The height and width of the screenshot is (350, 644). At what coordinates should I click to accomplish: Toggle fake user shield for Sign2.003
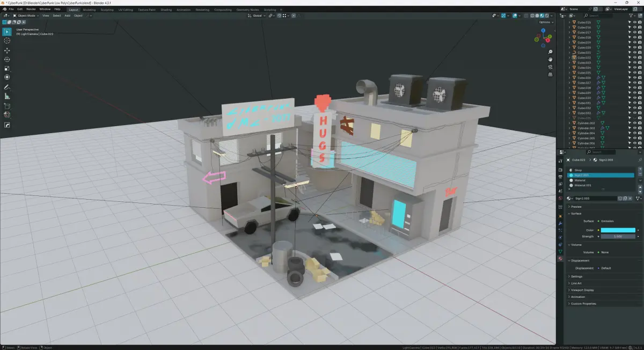point(620,199)
